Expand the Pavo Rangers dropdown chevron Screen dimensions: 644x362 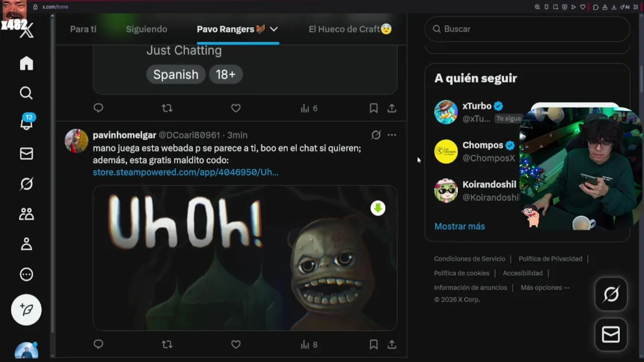coord(274,29)
